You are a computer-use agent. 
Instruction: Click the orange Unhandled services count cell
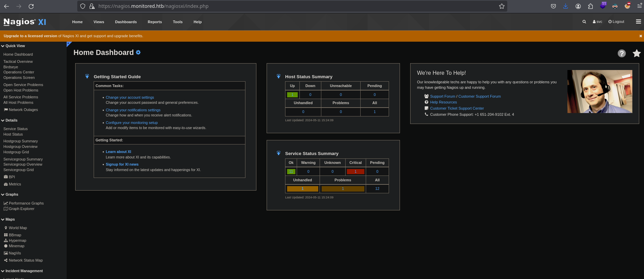pos(303,189)
